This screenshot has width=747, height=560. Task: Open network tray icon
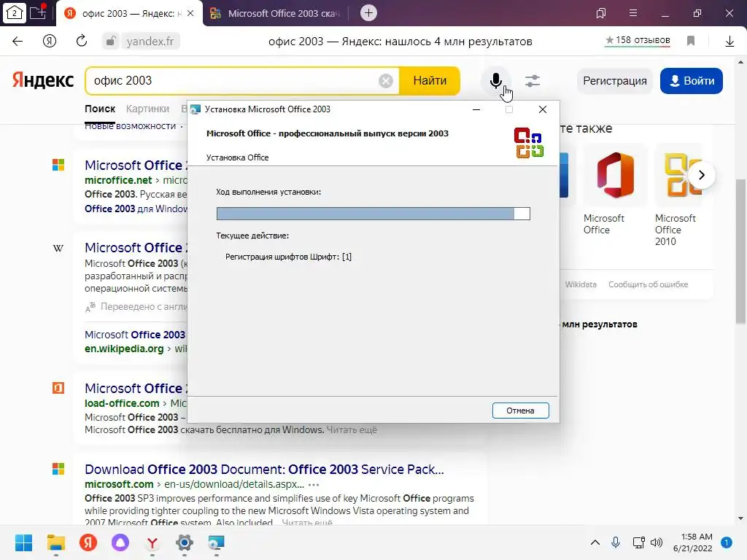[638, 542]
